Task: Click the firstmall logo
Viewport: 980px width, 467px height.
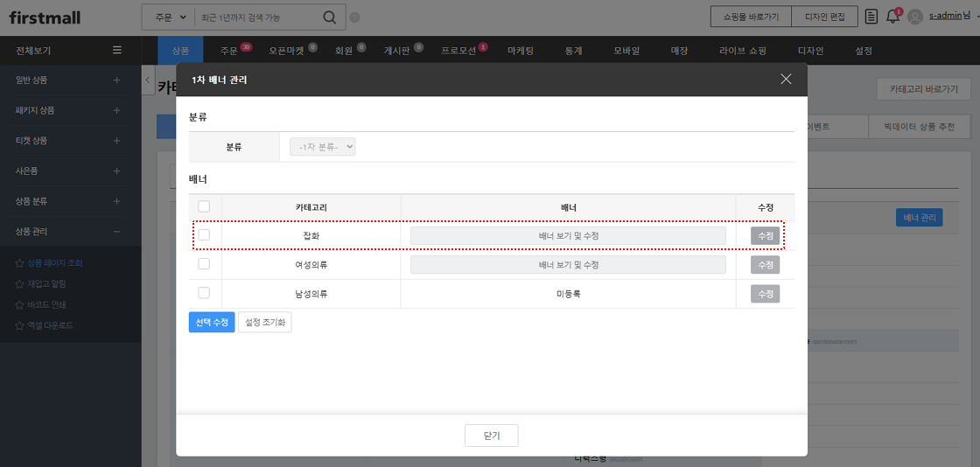Action: [x=45, y=17]
